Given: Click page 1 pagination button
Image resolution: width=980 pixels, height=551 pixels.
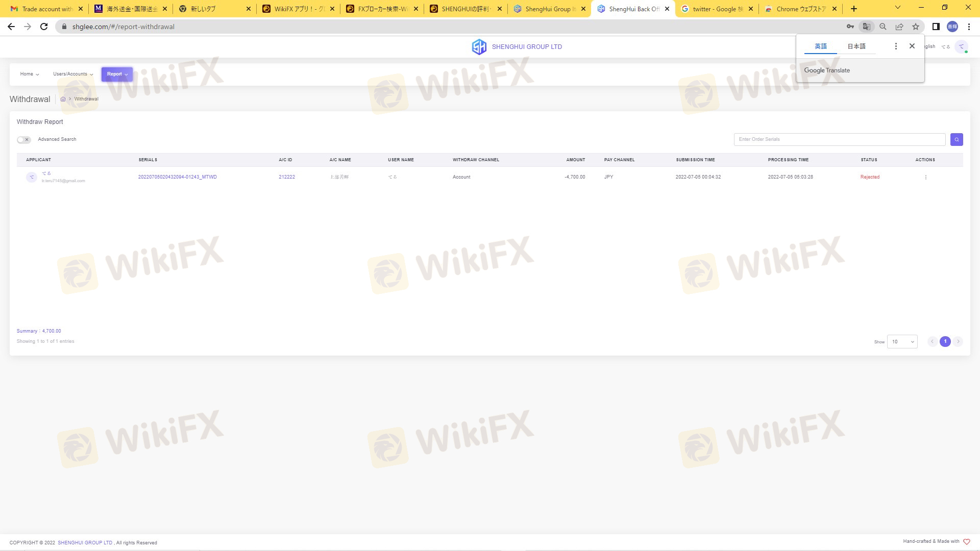Looking at the screenshot, I should pyautogui.click(x=945, y=341).
